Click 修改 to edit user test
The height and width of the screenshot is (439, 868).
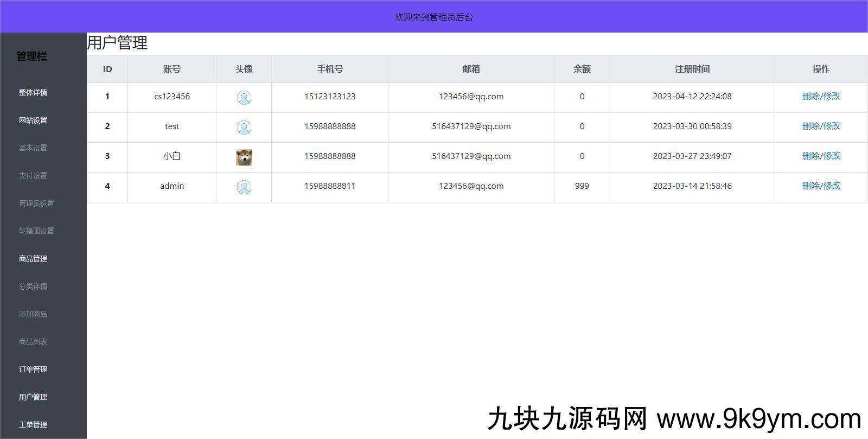point(832,126)
